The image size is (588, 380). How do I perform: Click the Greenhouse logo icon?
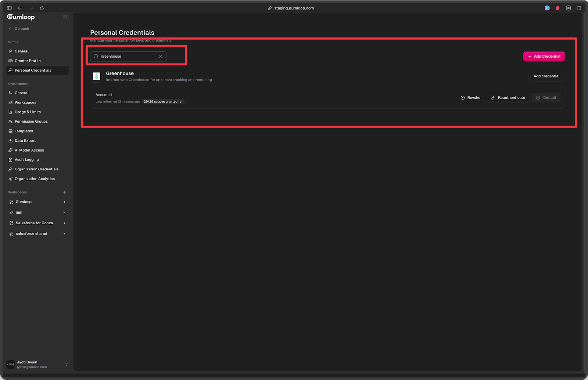tap(97, 76)
